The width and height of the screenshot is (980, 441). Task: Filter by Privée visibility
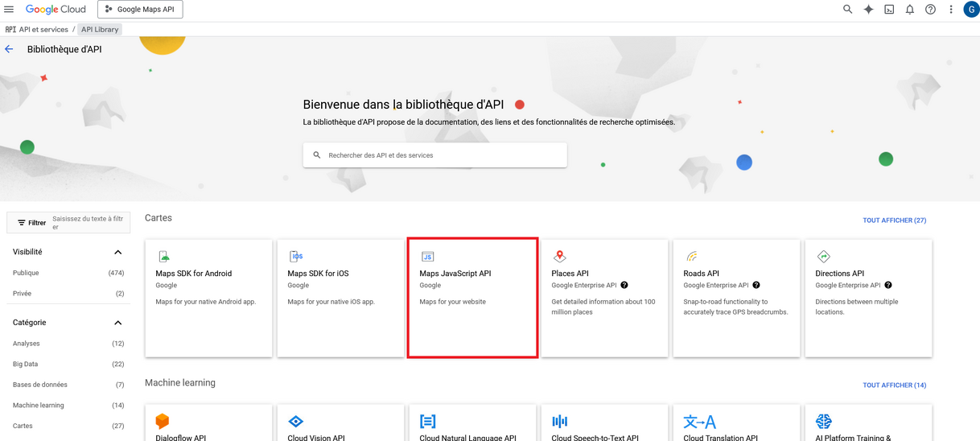pyautogui.click(x=23, y=294)
